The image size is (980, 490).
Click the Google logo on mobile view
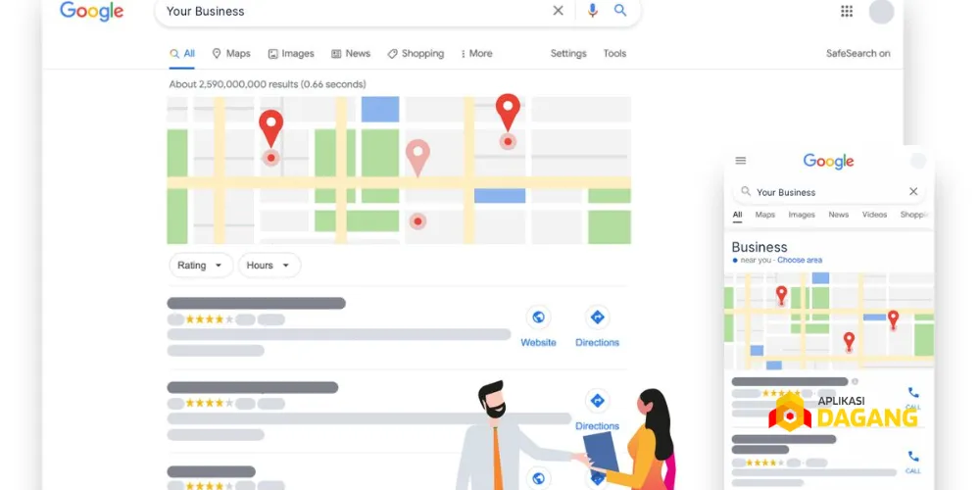(x=829, y=162)
